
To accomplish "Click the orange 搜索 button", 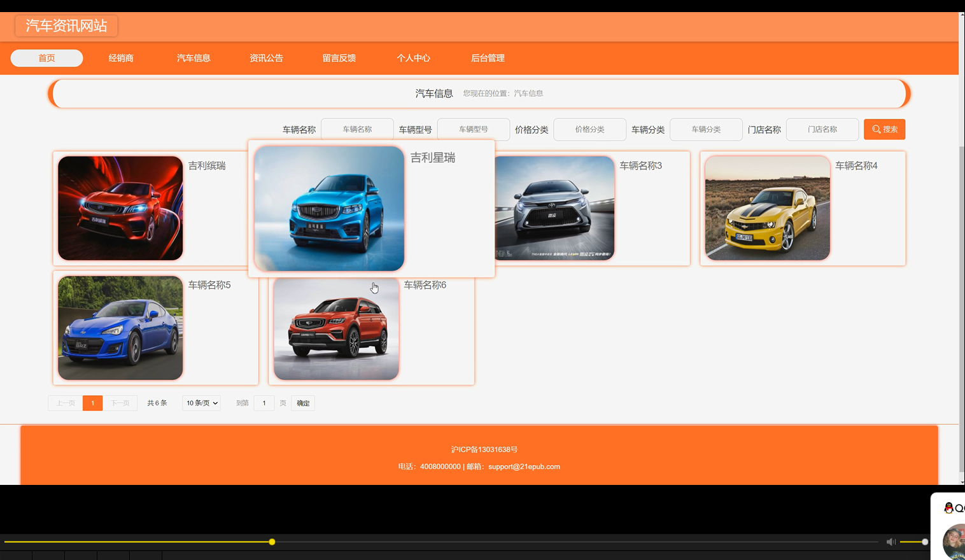I will [x=884, y=129].
